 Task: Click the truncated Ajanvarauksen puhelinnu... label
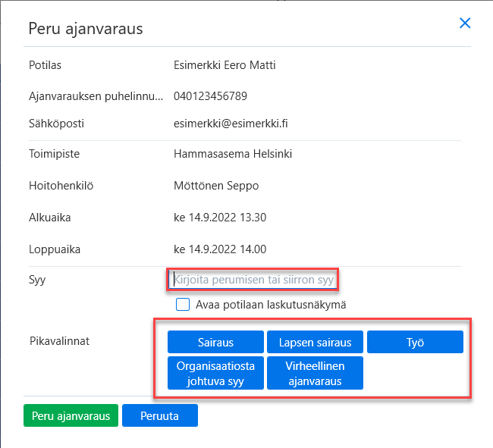(96, 96)
